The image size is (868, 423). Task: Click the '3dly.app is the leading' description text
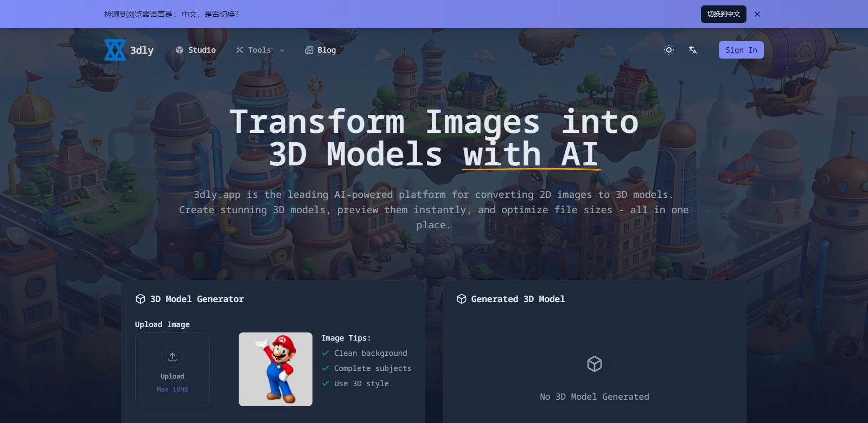434,209
